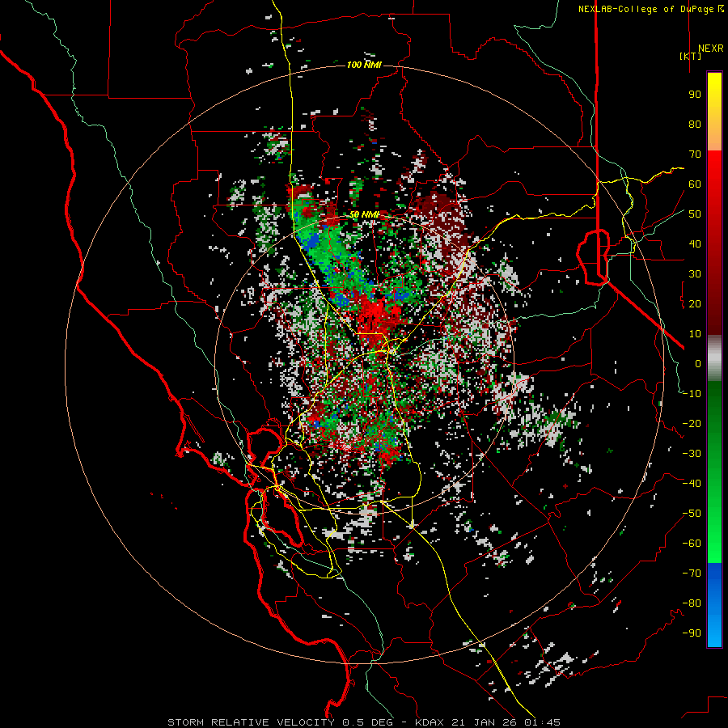The image size is (728, 728).
Task: Pick the green segment of the color bar
Action: tap(714, 472)
